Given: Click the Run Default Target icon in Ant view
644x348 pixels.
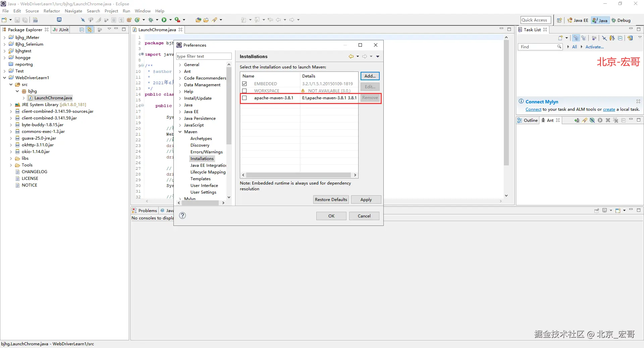Looking at the screenshot, I should [600, 120].
